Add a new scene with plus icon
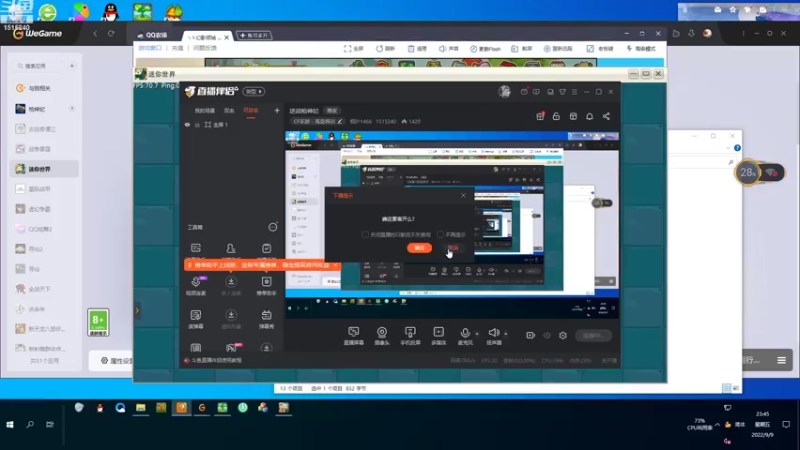Viewport: 800px width, 450px height. point(277,110)
